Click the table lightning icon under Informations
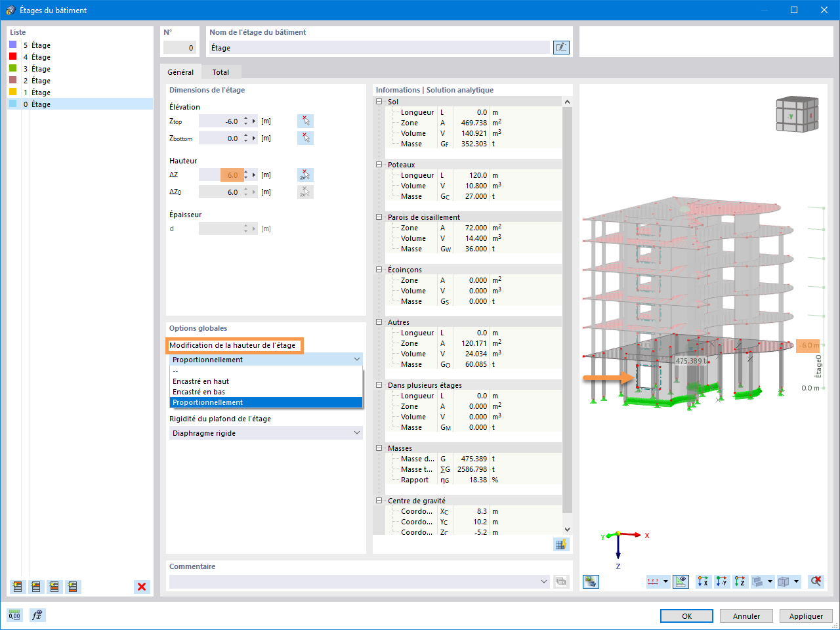This screenshot has width=840, height=630. [561, 544]
